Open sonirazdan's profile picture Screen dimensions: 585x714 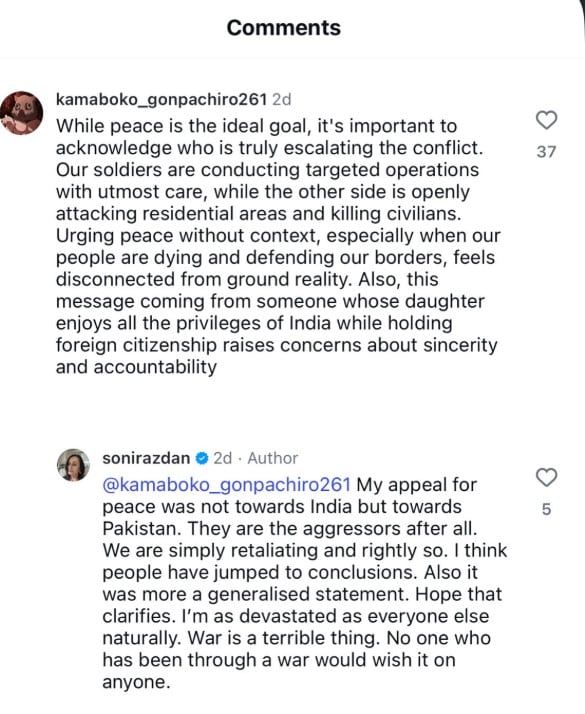[73, 465]
